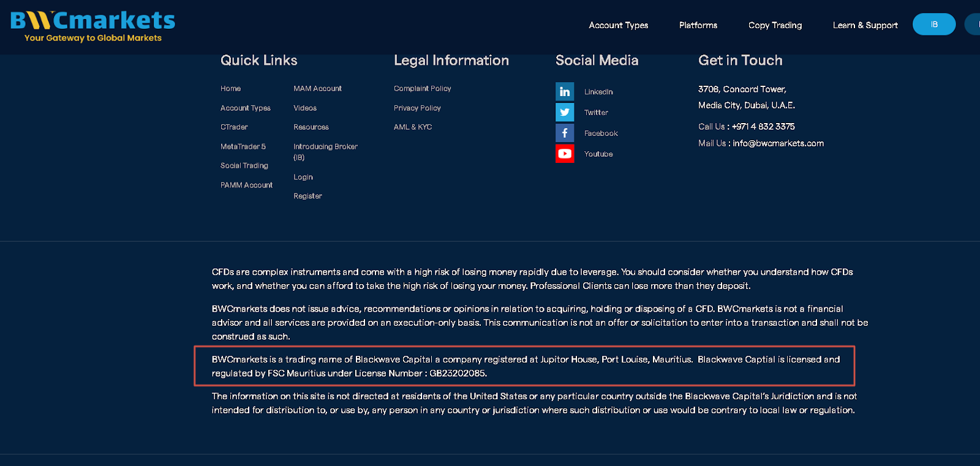Open the Complaint Policy link
The image size is (980, 466).
[423, 89]
